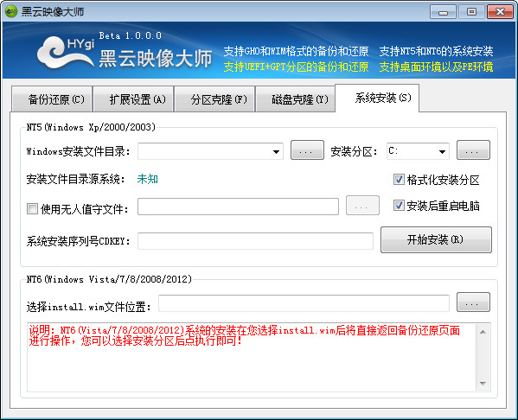Click 支持桌面环境以及PE环境 banner text
518x420 pixels.
click(436, 67)
